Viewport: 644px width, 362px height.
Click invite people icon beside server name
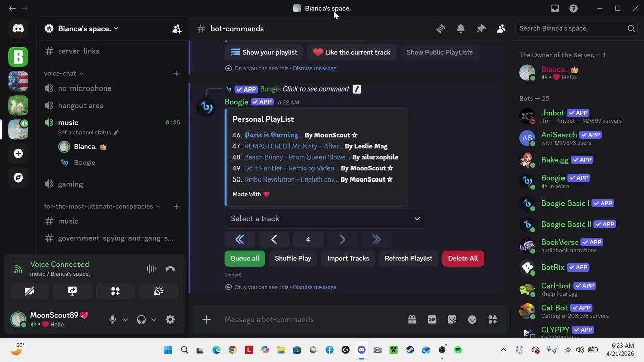pos(177,29)
